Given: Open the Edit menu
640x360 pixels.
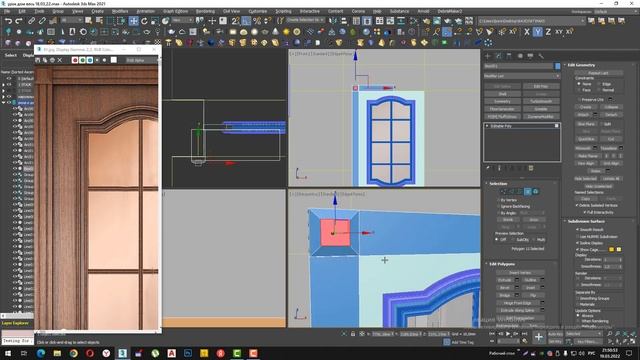Looking at the screenshot, I should pyautogui.click(x=22, y=11).
